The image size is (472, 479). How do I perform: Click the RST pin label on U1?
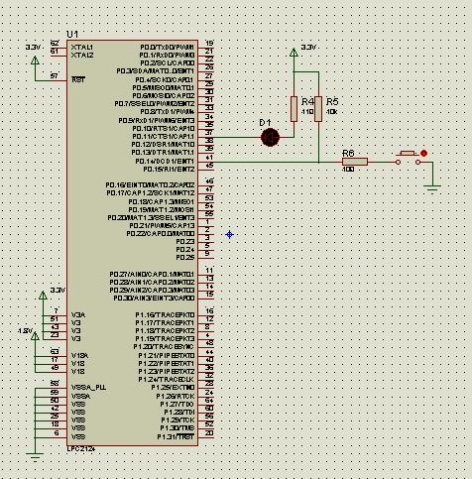[78, 79]
